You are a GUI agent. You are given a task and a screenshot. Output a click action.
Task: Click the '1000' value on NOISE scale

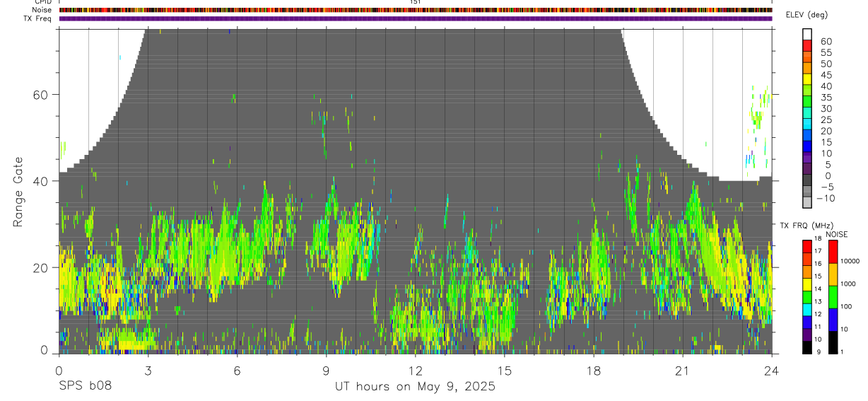[x=848, y=284]
